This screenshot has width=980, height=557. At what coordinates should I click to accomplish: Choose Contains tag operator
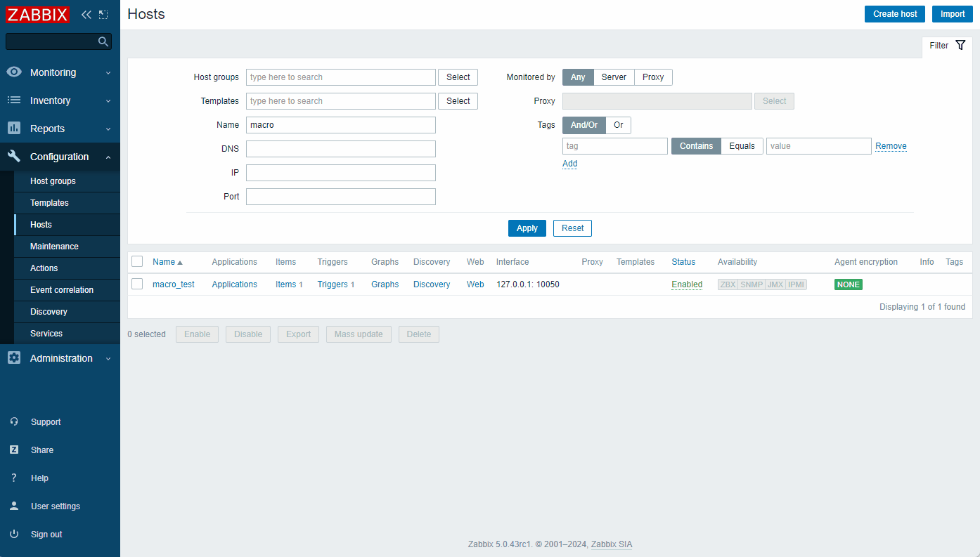point(696,146)
